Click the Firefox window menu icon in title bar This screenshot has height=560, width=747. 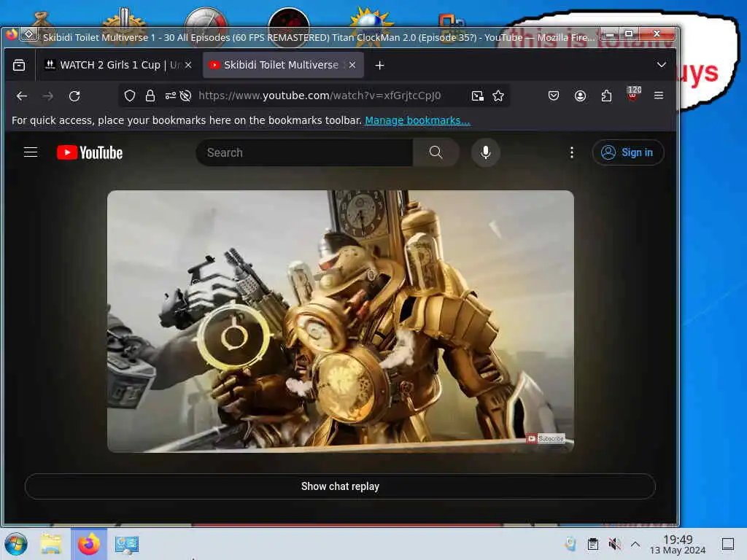point(12,35)
